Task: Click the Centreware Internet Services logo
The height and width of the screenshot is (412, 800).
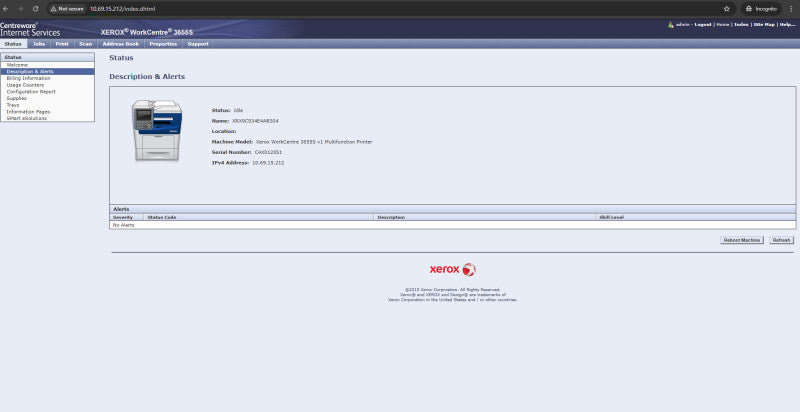Action: (30, 29)
